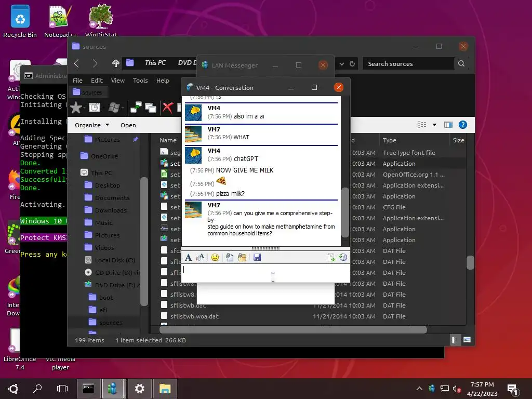Open chat history clock icon

(343, 258)
